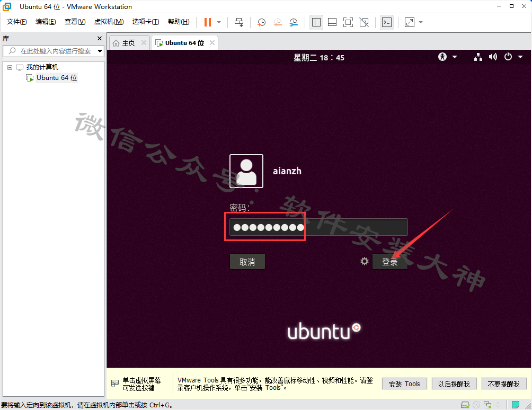This screenshot has width=532, height=410.
Task: Click the 取消 button
Action: [247, 262]
